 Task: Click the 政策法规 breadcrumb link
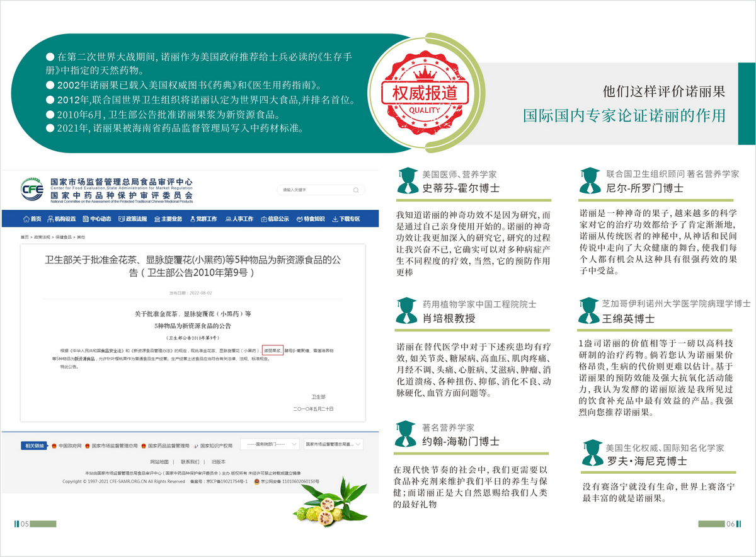[x=42, y=237]
